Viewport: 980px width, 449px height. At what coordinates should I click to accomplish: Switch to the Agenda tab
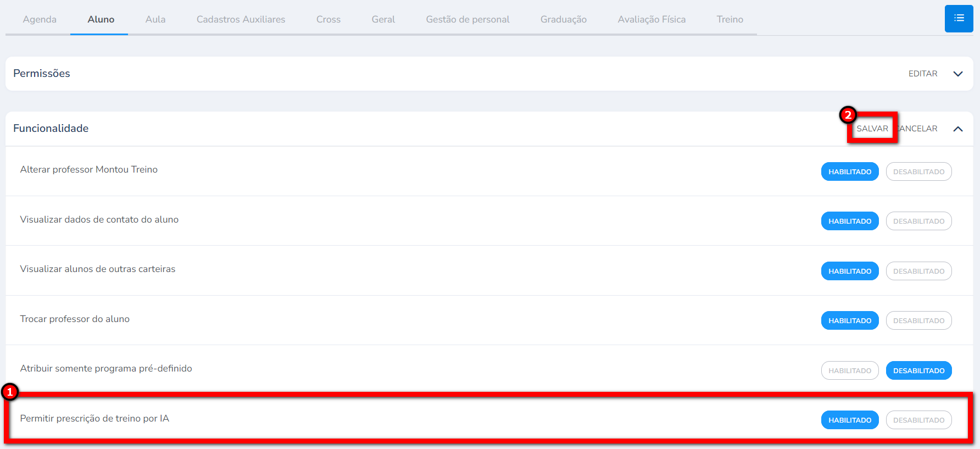click(x=40, y=19)
